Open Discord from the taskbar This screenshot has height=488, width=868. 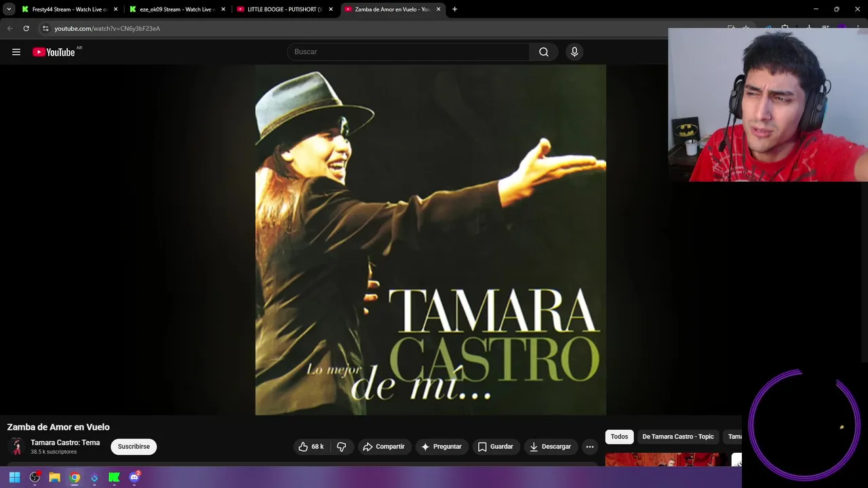(134, 478)
